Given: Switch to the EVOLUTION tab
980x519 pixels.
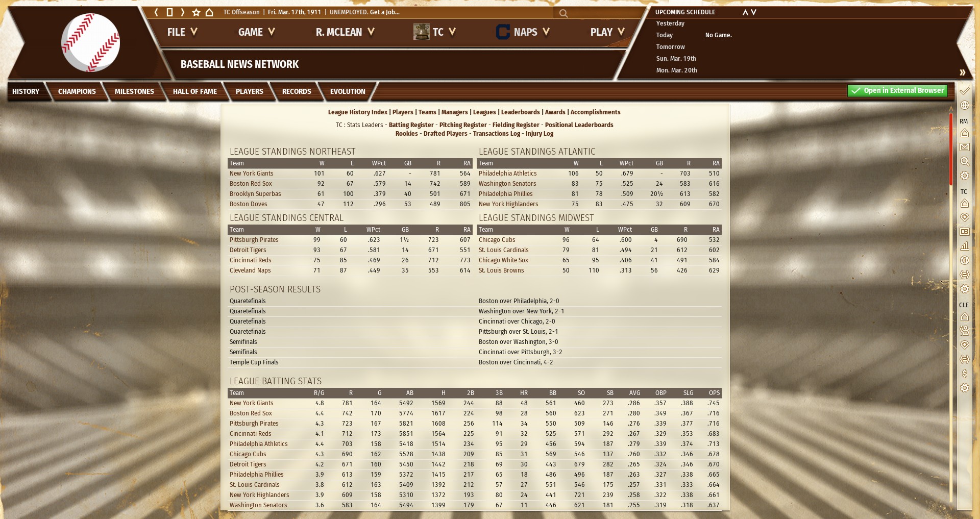Looking at the screenshot, I should [348, 91].
